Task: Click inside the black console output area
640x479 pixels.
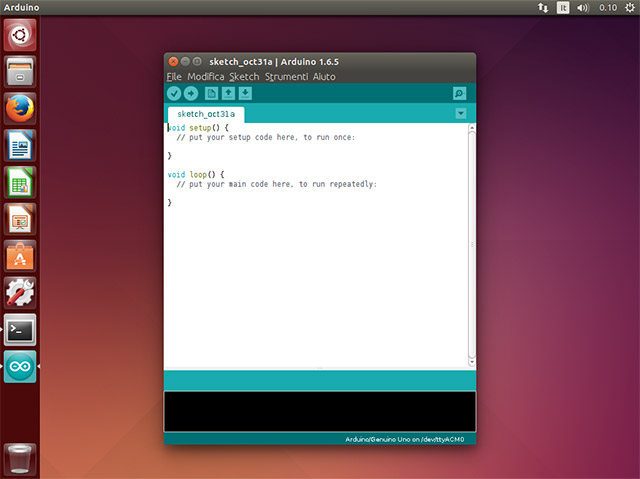Action: 320,411
